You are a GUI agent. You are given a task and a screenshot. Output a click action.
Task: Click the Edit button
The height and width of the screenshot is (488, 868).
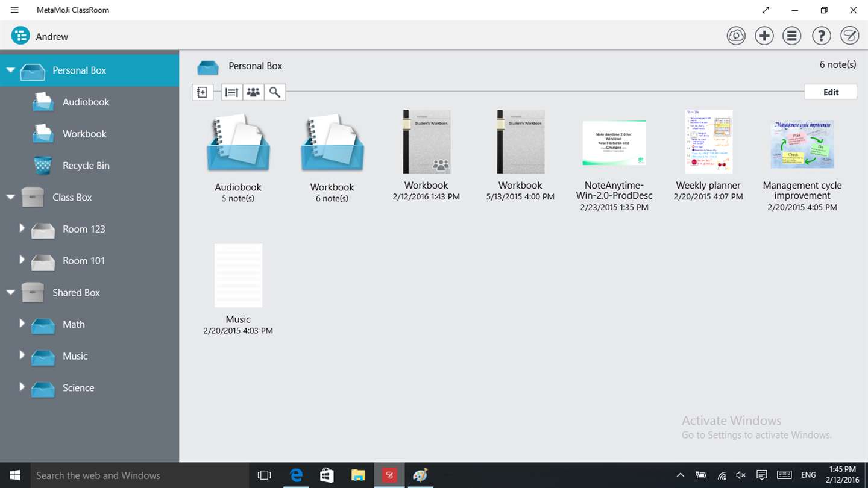[x=831, y=92]
